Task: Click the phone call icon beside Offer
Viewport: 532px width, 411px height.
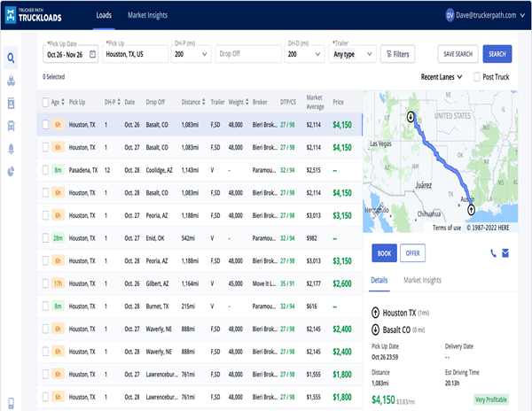Action: 493,252
